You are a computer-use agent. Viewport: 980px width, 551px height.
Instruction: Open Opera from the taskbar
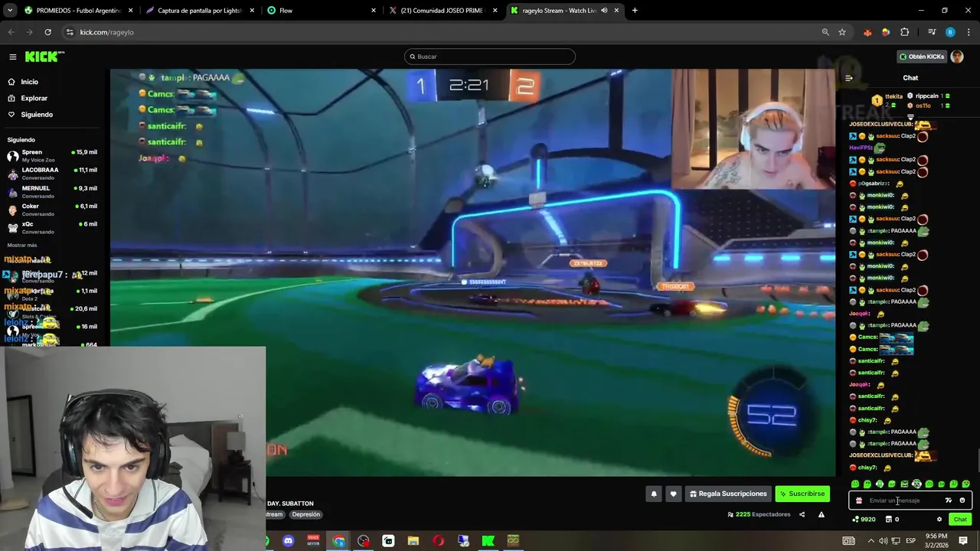tap(438, 541)
